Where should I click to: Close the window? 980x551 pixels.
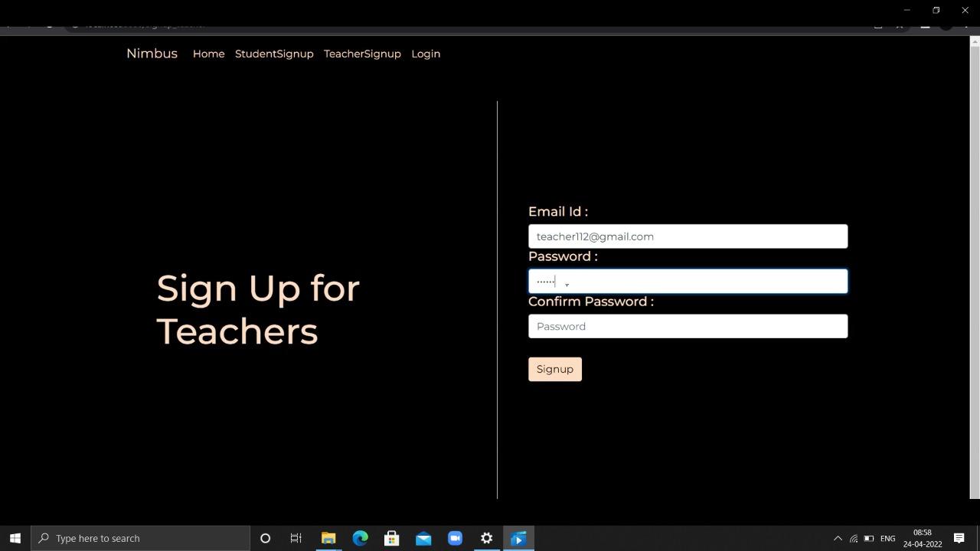965,10
